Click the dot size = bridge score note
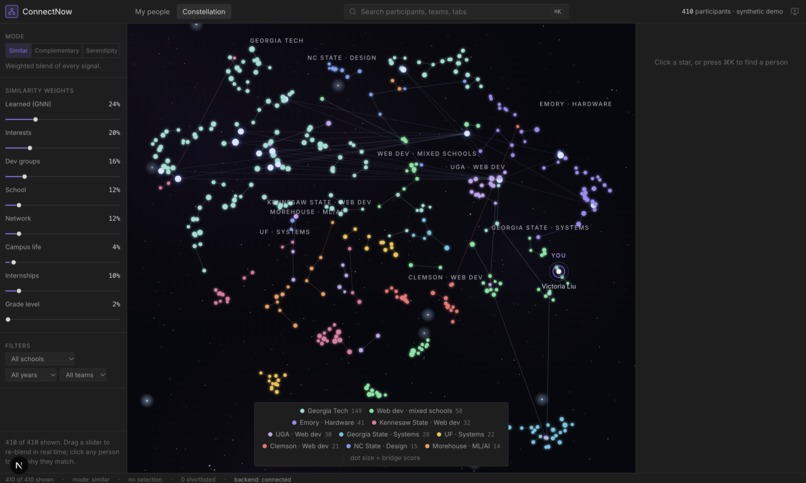This screenshot has width=806, height=483. 385,458
